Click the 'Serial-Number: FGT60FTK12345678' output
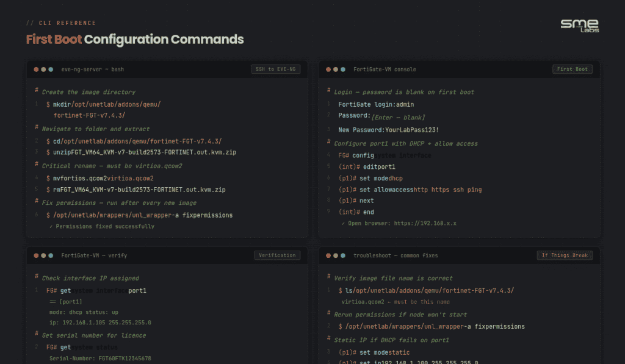 (x=100, y=359)
